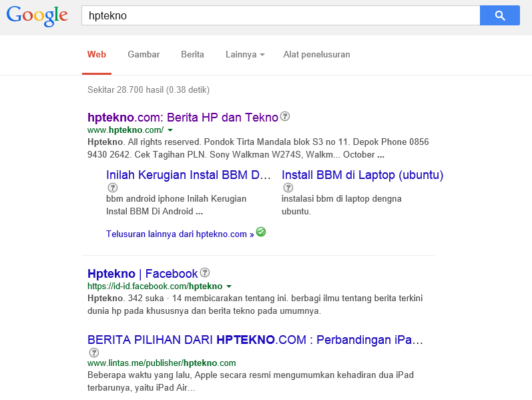Viewport: 532px width, 400px height.
Task: Click question mark icon beside 'Berita HP dan Tekno'
Action: 285,116
